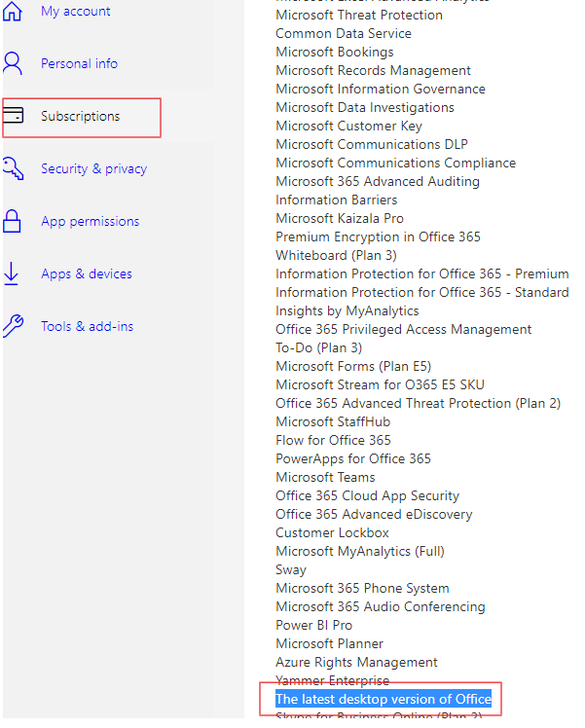Select 'PowerApps for Office 365' line
The height and width of the screenshot is (728, 585).
pos(353,459)
